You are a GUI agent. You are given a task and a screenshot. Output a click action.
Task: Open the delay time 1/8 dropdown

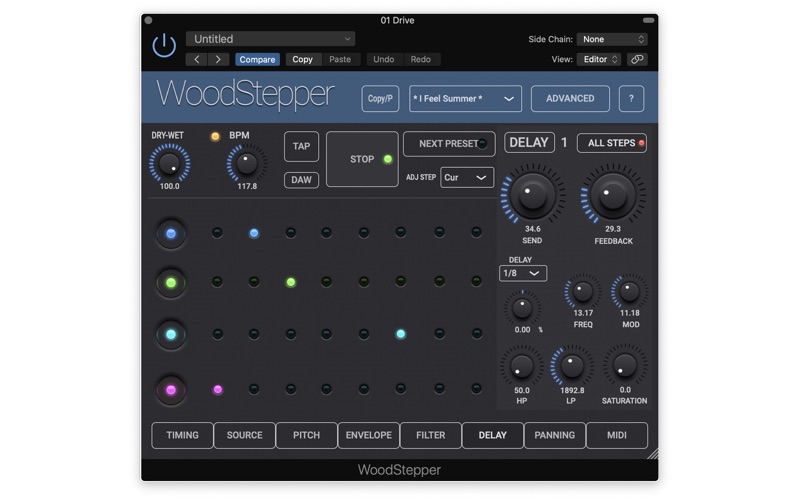523,273
